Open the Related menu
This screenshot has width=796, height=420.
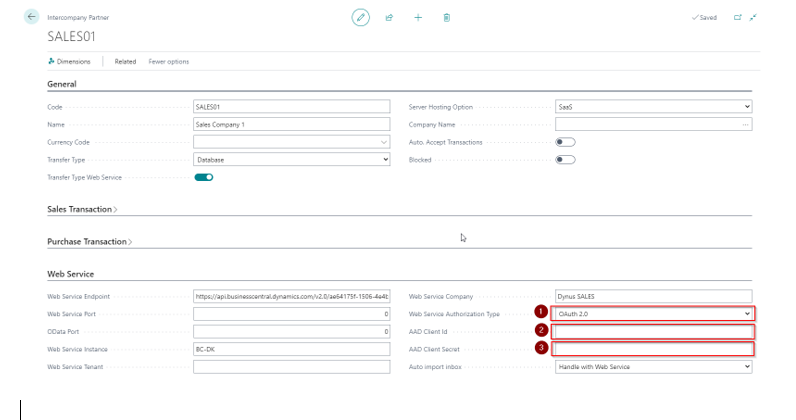coord(125,61)
